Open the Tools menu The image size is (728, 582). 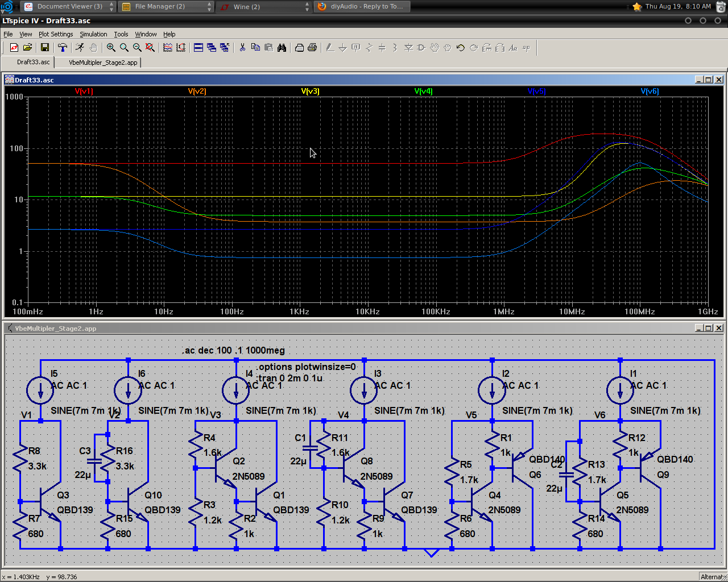(121, 34)
